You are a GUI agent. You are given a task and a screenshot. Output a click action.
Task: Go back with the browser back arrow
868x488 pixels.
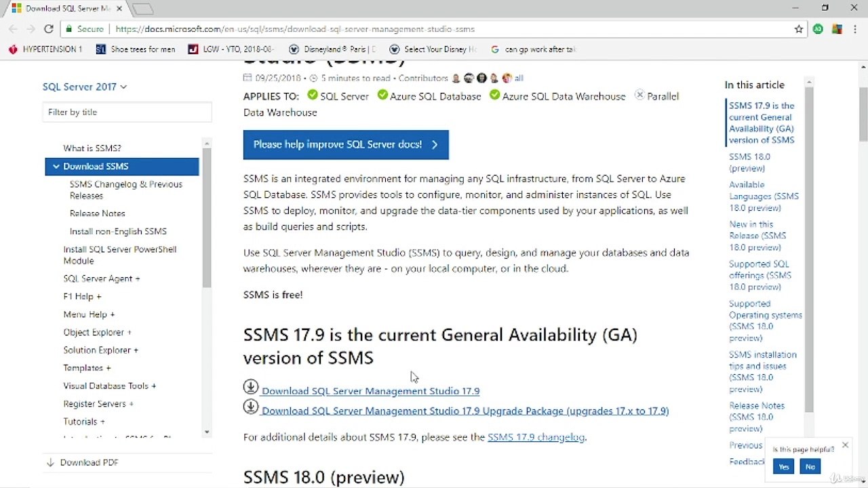click(x=13, y=29)
